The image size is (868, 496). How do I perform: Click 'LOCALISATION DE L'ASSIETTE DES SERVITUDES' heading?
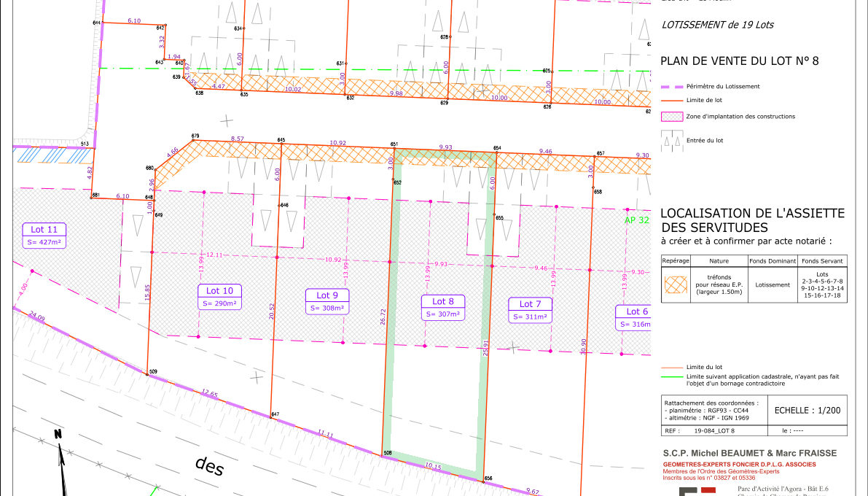pyautogui.click(x=753, y=220)
